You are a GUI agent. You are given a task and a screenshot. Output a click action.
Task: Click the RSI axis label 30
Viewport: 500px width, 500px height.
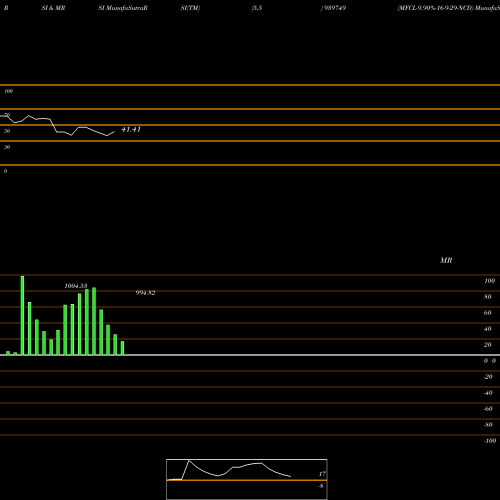click(x=7, y=147)
